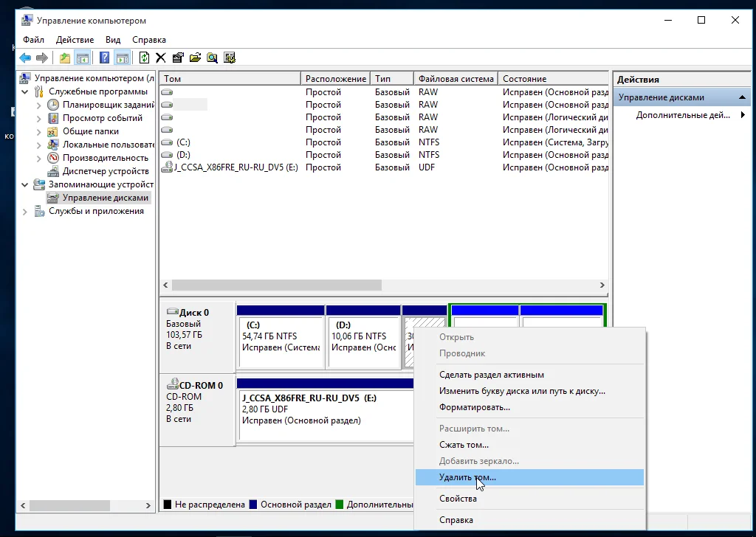Viewport: 756px width, 537px height.
Task: Click the Файловая система column header
Action: (455, 78)
